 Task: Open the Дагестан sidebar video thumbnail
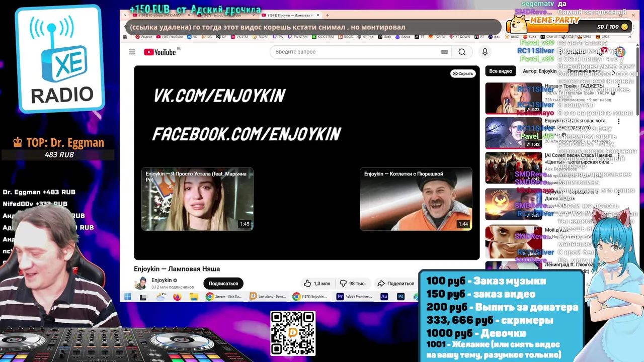tap(513, 204)
